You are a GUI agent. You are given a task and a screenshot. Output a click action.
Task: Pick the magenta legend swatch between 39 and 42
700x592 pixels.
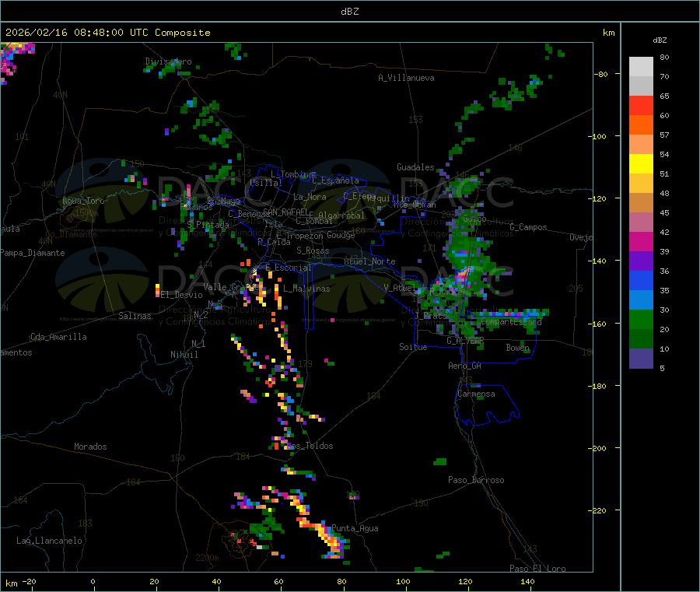(x=641, y=241)
